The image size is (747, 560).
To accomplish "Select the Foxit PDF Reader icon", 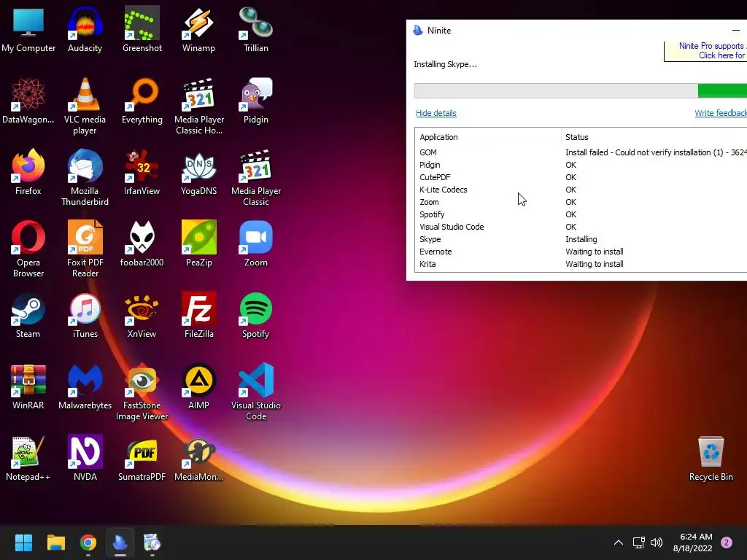I will pyautogui.click(x=85, y=249).
